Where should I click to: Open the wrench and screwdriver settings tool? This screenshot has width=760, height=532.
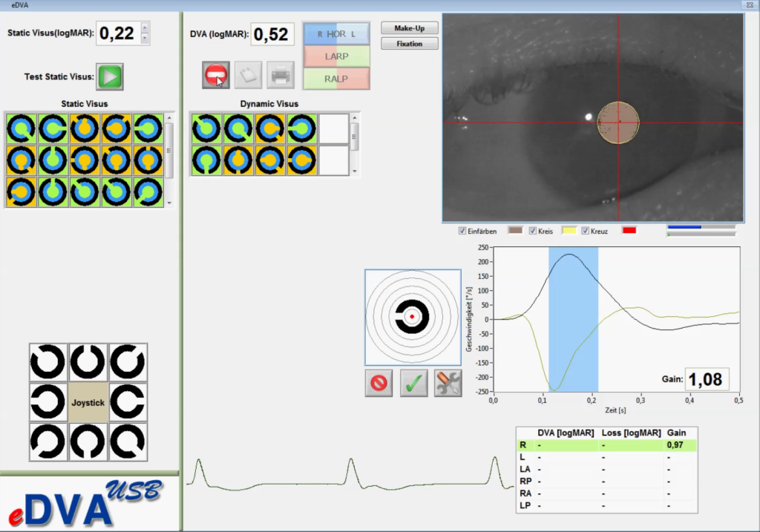448,383
